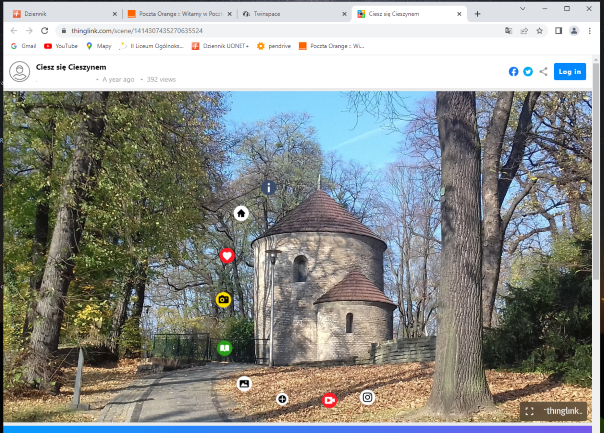Open the Mapy bookmark
Viewport: 604px width, 433px height.
point(99,46)
